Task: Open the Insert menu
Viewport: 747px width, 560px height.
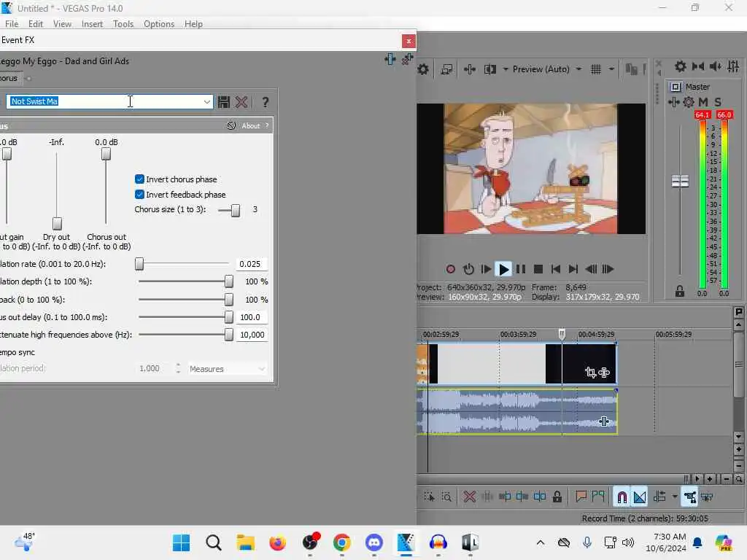Action: 92,24
